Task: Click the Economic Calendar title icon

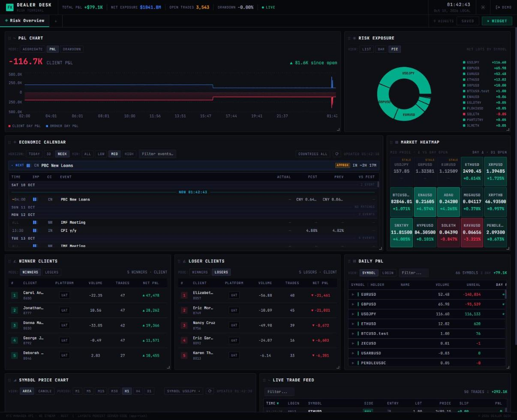Action: tap(15, 142)
